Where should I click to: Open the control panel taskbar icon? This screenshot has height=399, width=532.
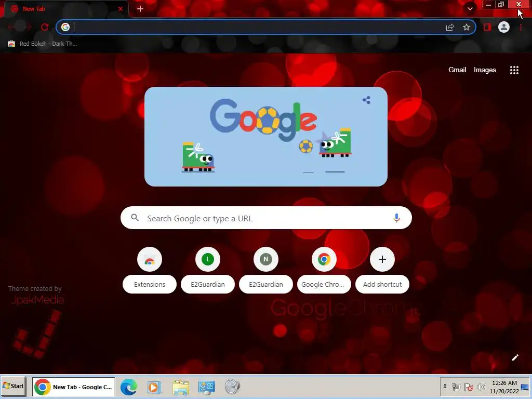(207, 387)
